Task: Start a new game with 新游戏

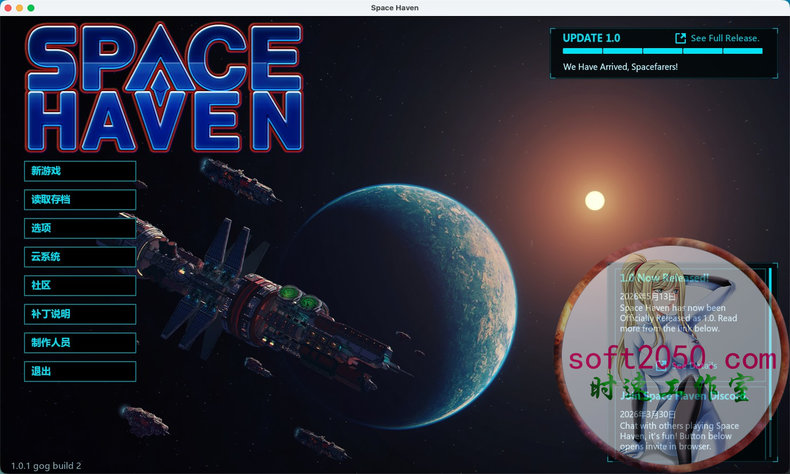Action: coord(80,171)
